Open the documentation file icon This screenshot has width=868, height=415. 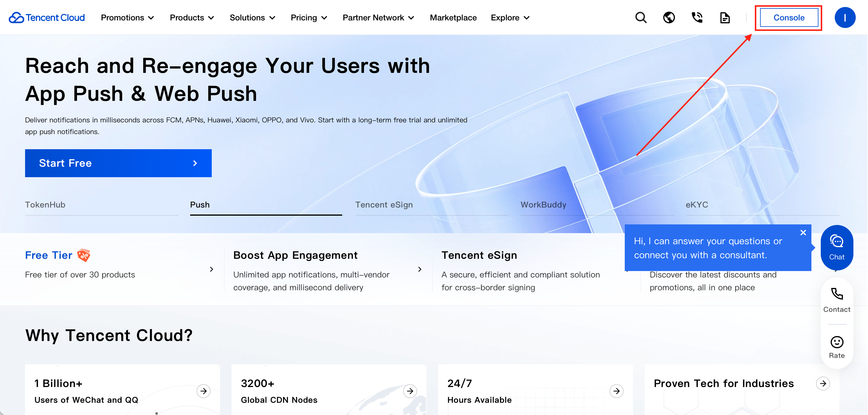click(725, 17)
